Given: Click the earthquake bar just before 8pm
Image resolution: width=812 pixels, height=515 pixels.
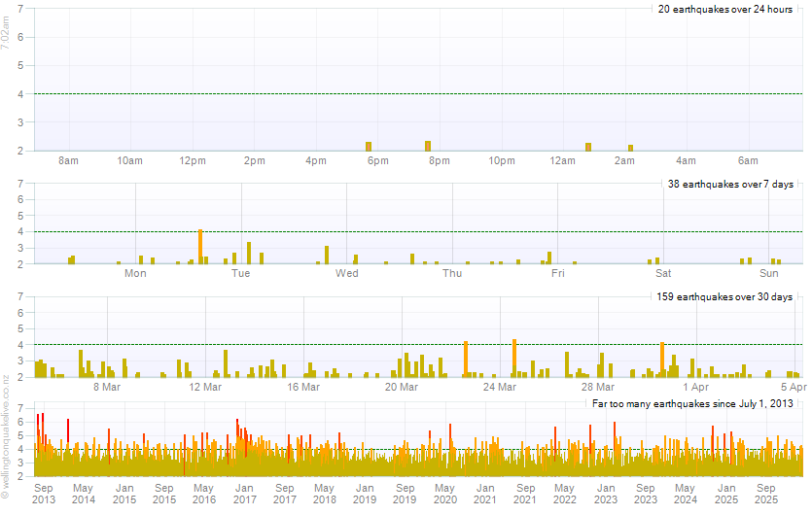Looking at the screenshot, I should click(x=428, y=146).
